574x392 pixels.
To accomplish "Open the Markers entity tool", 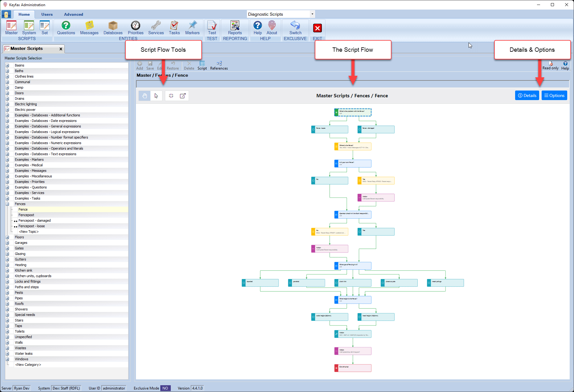I will 192,28.
